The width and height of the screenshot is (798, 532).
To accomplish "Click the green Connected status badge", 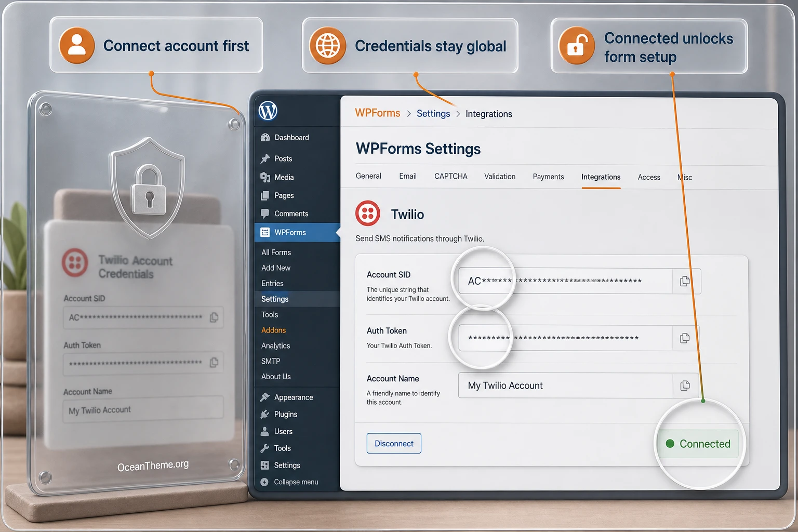I will click(698, 444).
